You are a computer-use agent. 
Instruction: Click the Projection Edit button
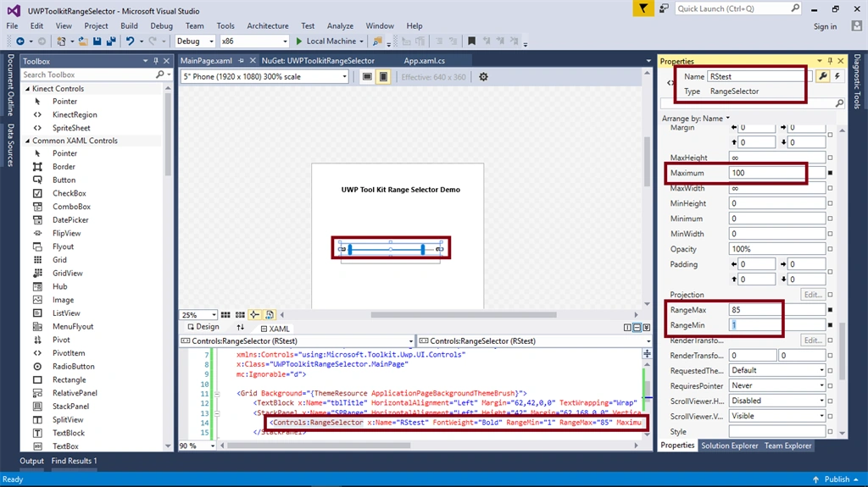[x=813, y=295]
